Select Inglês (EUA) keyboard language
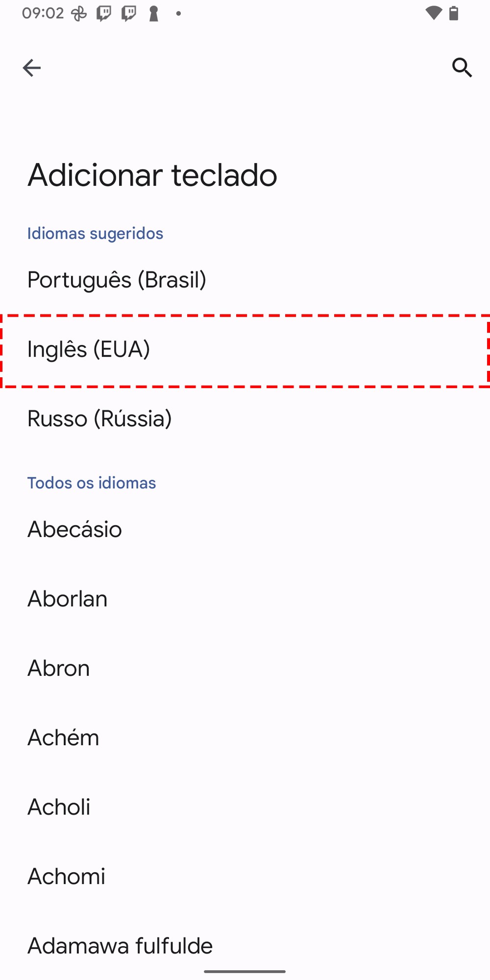 tap(89, 349)
